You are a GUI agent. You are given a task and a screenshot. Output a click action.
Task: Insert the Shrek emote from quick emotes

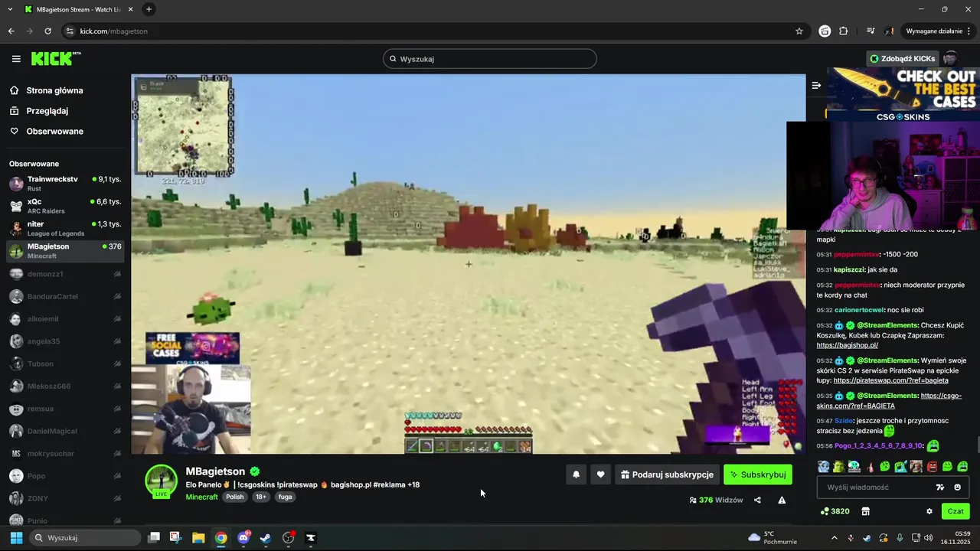tap(839, 466)
